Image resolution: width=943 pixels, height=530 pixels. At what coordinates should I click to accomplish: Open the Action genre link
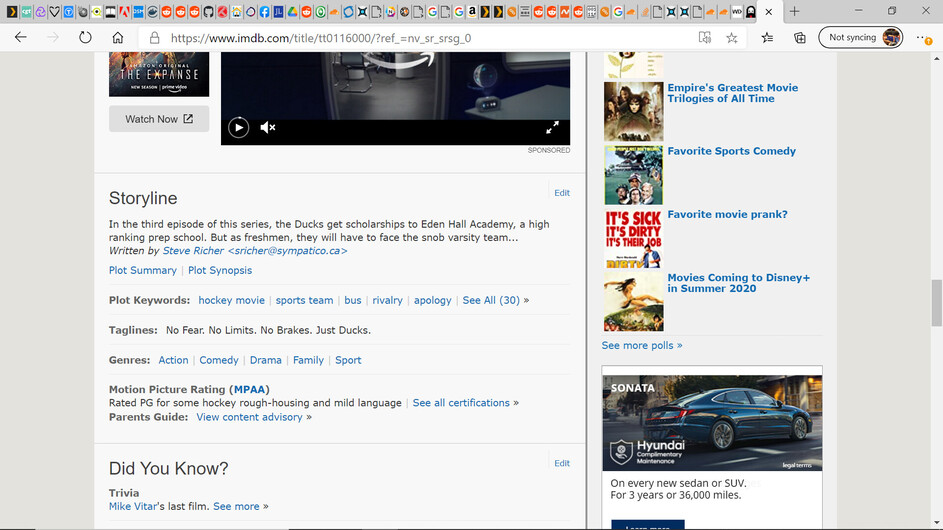tap(173, 360)
